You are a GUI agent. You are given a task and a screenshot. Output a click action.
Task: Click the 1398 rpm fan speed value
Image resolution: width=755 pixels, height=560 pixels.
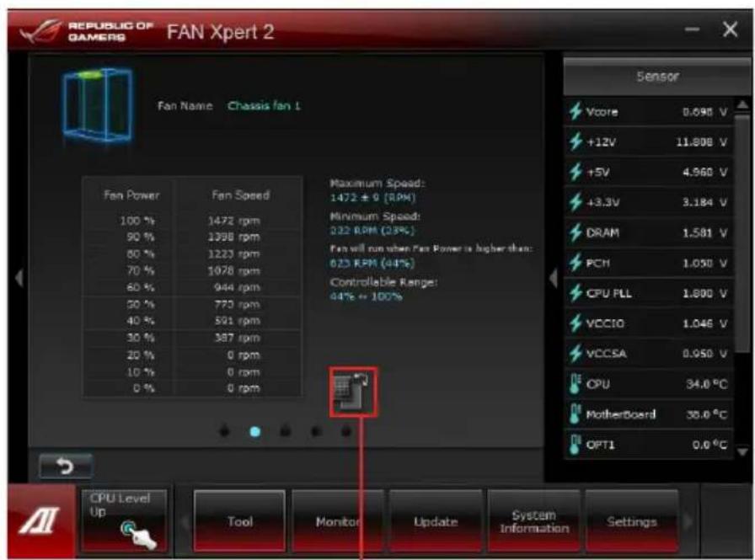[233, 237]
